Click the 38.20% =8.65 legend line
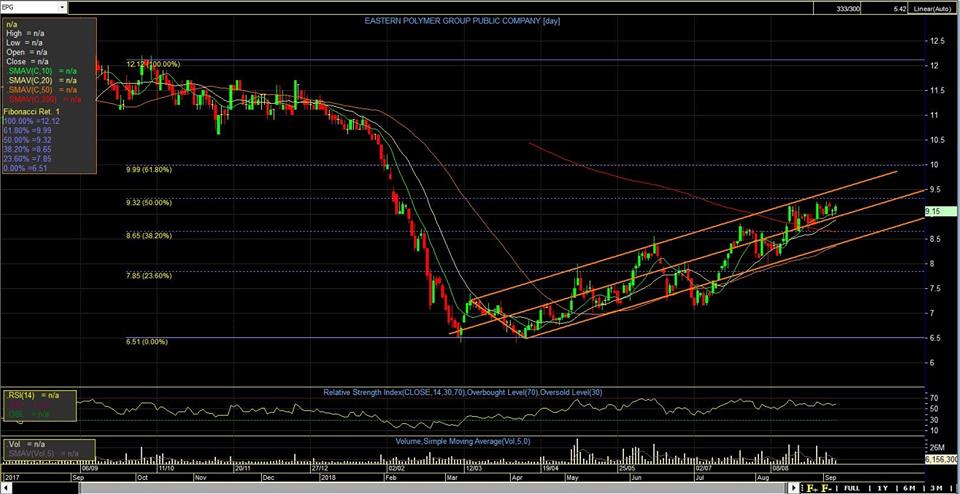Image resolution: width=960 pixels, height=494 pixels. click(28, 149)
